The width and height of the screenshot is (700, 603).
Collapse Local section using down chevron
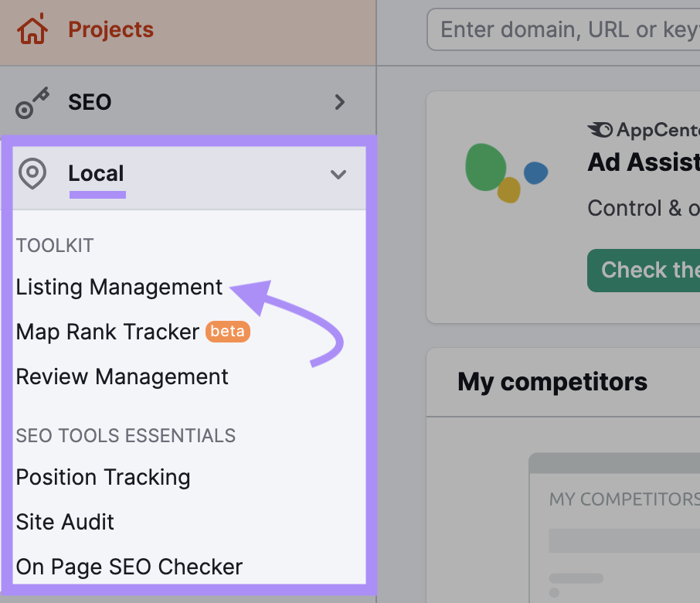(x=338, y=175)
